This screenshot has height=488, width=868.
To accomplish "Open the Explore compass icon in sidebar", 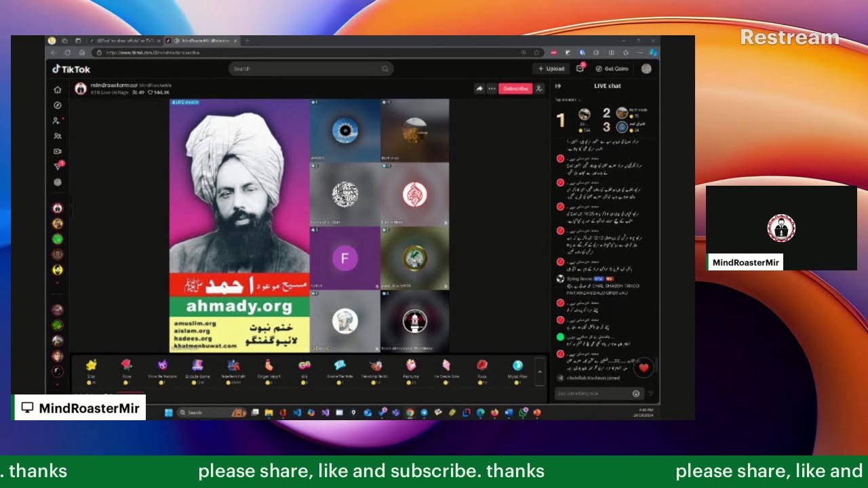I will coord(58,105).
